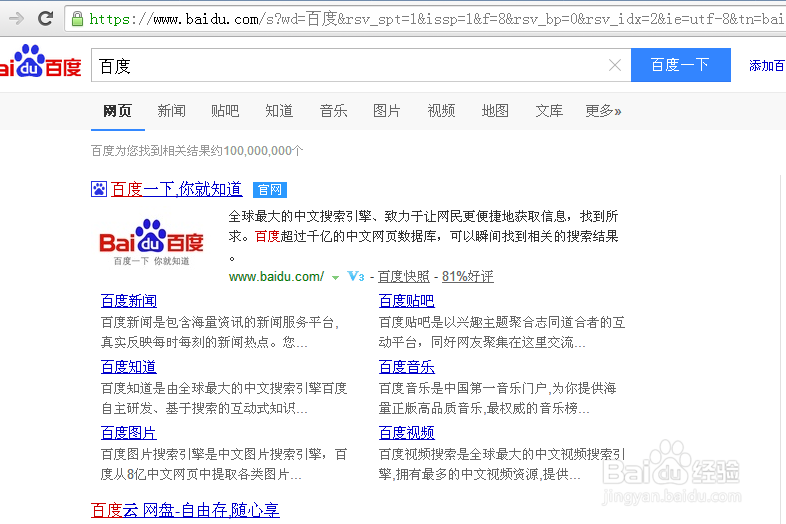Click the Baidu logo at top left
The height and width of the screenshot is (524, 786).
(41, 62)
